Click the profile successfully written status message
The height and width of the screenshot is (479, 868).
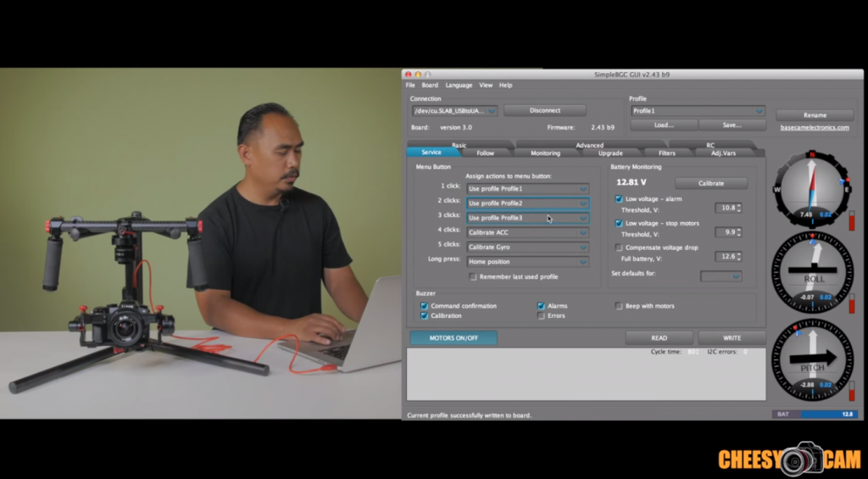tap(470, 415)
